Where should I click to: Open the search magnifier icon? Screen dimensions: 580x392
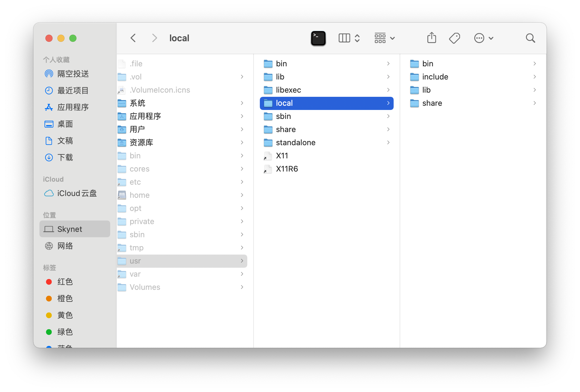530,38
